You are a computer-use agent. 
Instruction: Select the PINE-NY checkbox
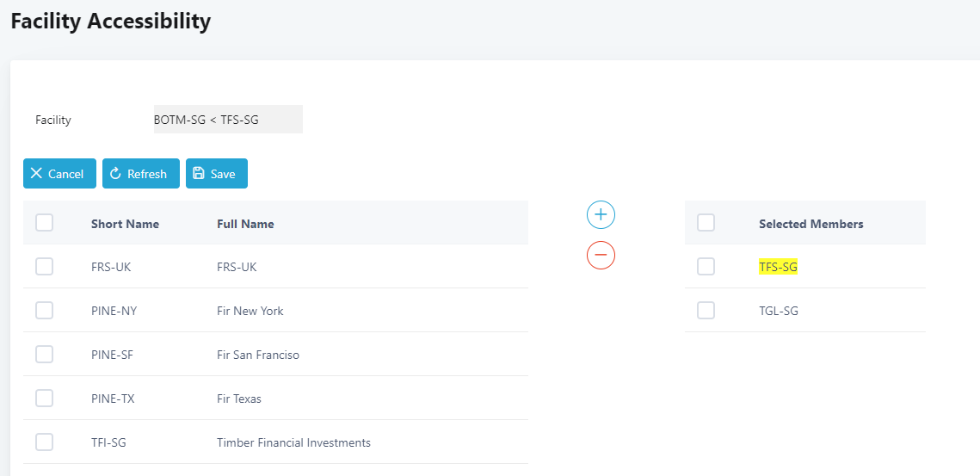pyautogui.click(x=45, y=311)
